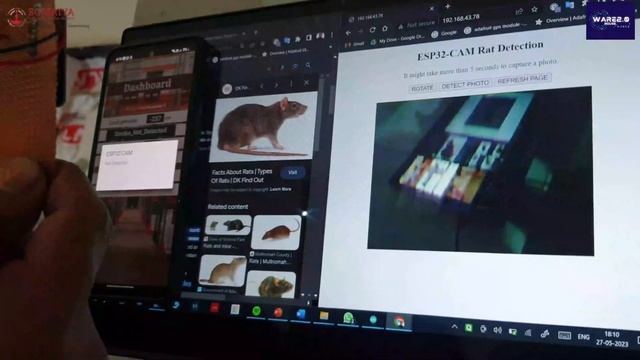Viewport: 640px width, 360px height.
Task: Open the volume control in system tray
Action: point(497,330)
